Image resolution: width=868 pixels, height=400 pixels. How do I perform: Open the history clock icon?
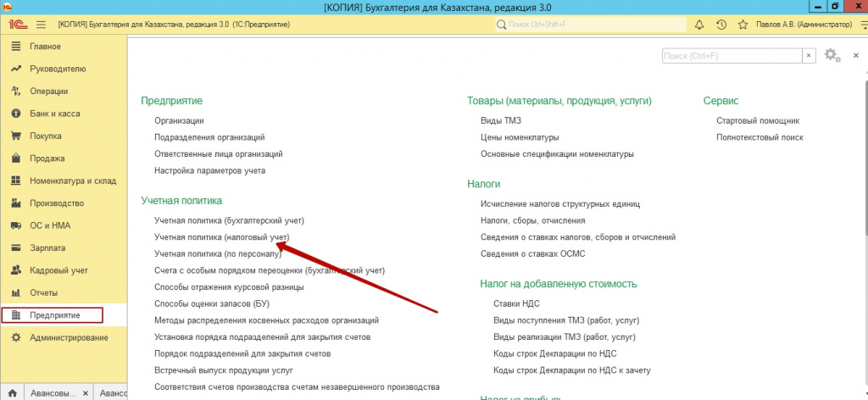coord(721,25)
